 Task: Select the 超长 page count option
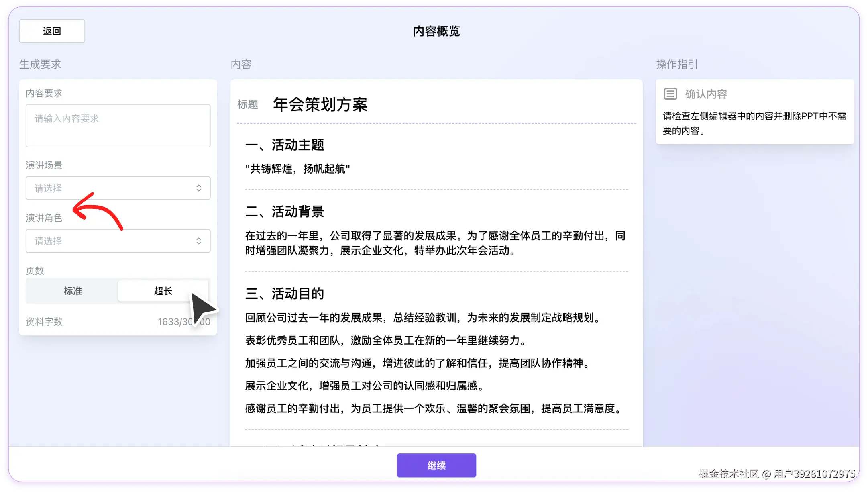pos(163,291)
